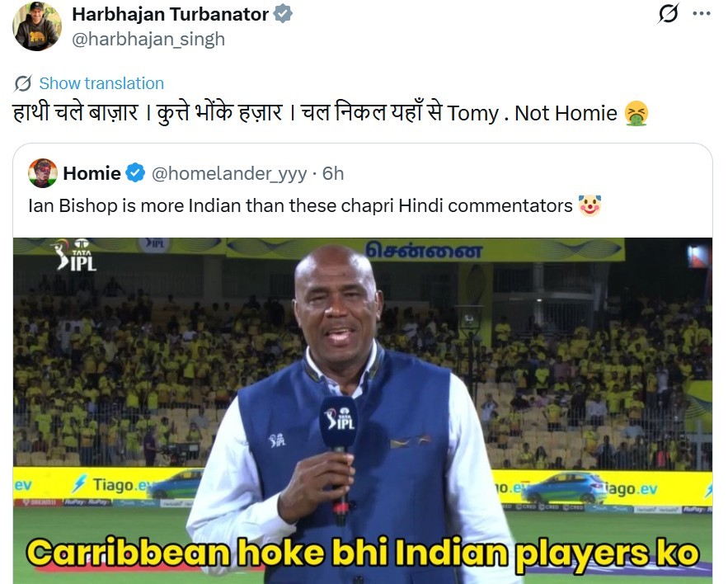The image size is (728, 584).
Task: Click the verified badge next to Homie
Action: tap(135, 173)
